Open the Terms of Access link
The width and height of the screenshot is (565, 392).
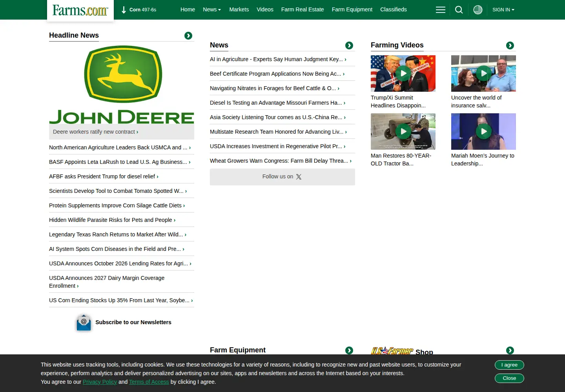pyautogui.click(x=149, y=382)
